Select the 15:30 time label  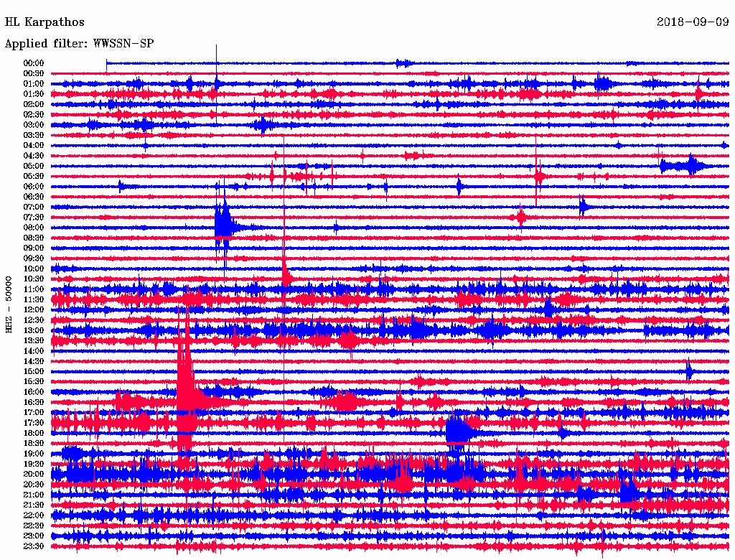tap(34, 382)
